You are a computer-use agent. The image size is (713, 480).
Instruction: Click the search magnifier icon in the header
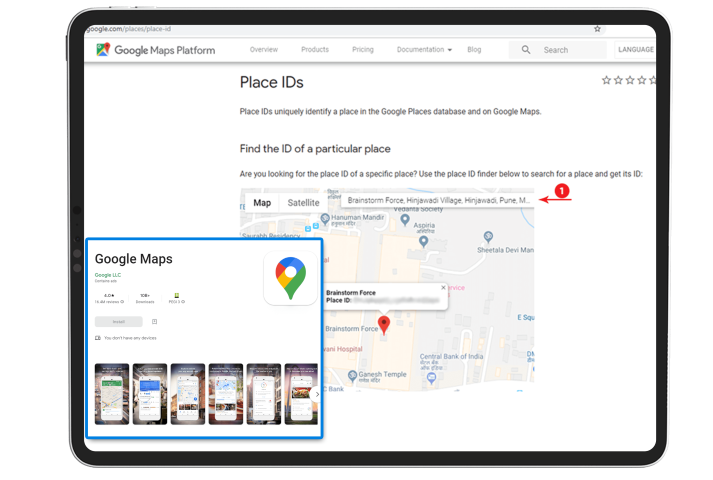click(x=526, y=50)
